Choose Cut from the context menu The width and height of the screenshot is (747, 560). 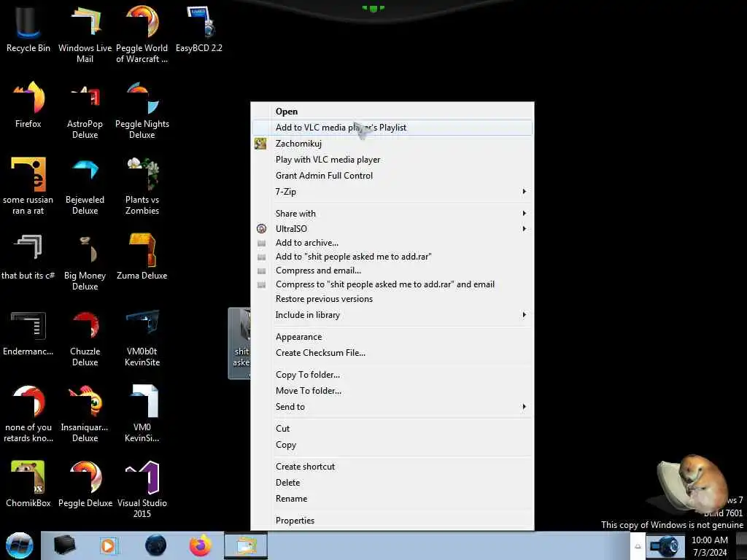click(x=392, y=429)
